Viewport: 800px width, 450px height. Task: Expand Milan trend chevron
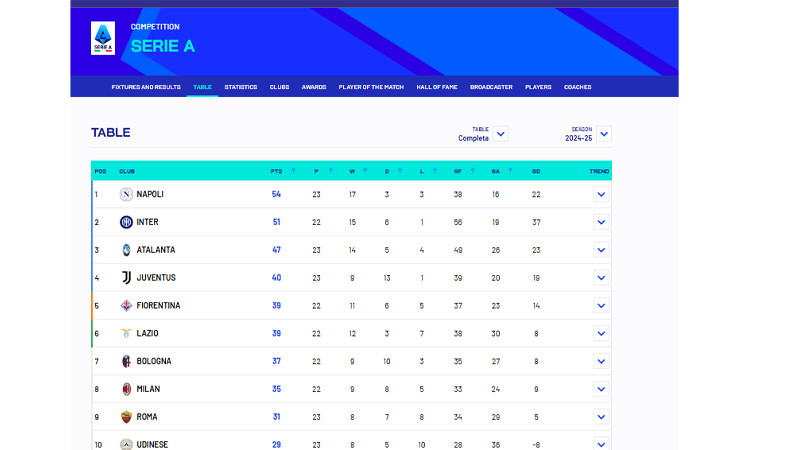[601, 389]
